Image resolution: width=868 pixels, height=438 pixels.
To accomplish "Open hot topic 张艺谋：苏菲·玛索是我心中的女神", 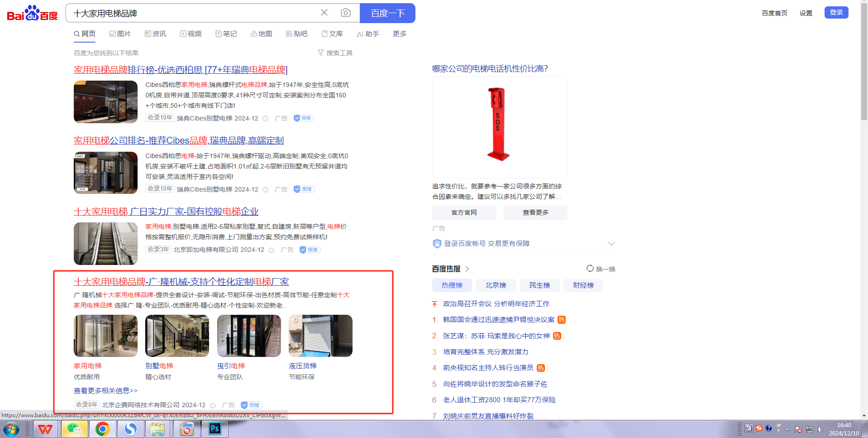I will point(496,336).
